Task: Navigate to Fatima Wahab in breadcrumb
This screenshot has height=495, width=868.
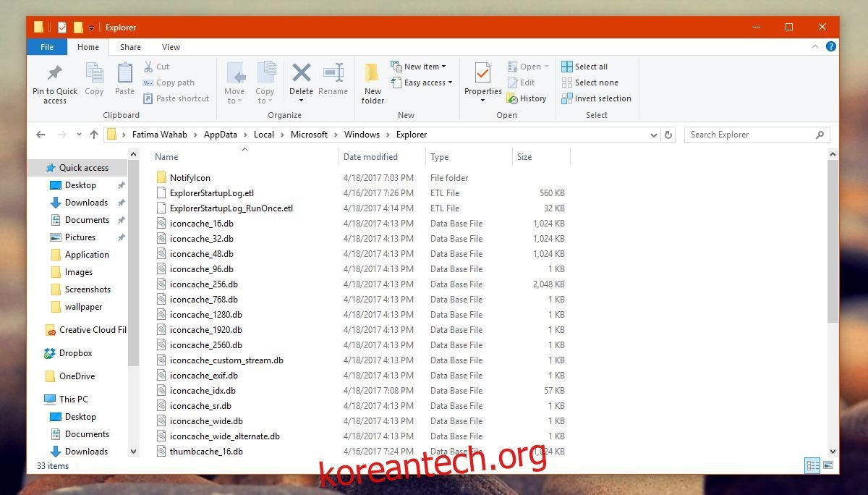Action: (160, 135)
